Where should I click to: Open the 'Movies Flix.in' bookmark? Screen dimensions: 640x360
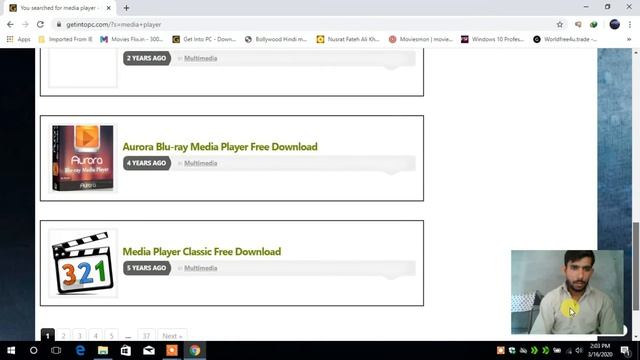click(x=131, y=39)
